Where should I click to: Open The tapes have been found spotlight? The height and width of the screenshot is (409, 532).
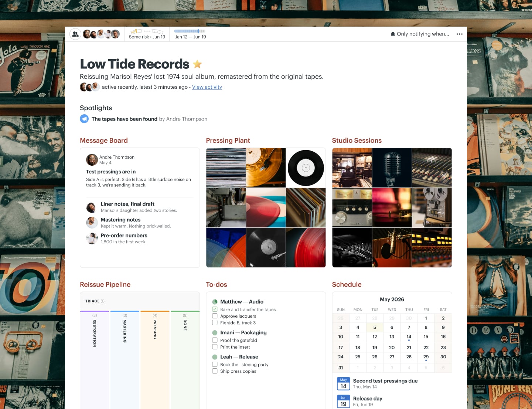125,119
